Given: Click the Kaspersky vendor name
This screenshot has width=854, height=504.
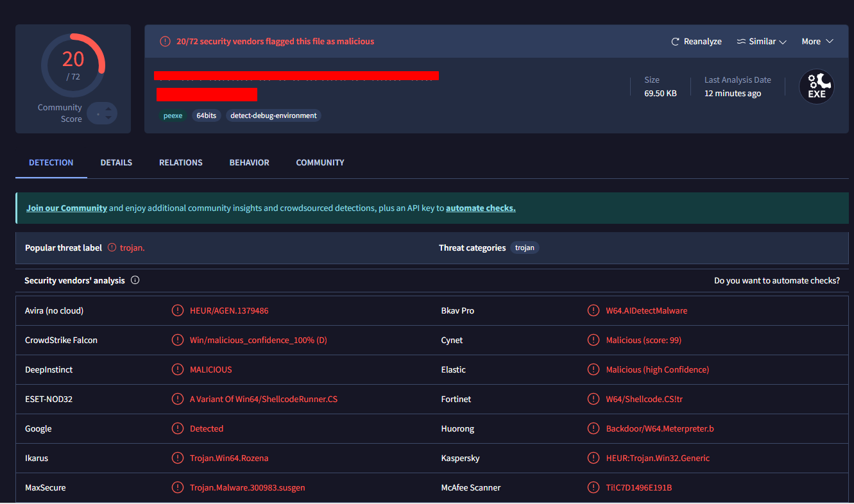Looking at the screenshot, I should [460, 458].
